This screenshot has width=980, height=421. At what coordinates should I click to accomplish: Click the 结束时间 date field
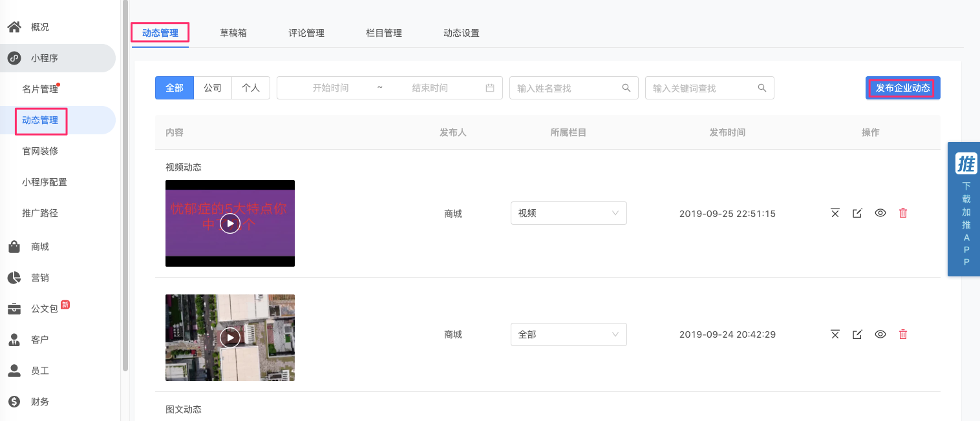430,88
